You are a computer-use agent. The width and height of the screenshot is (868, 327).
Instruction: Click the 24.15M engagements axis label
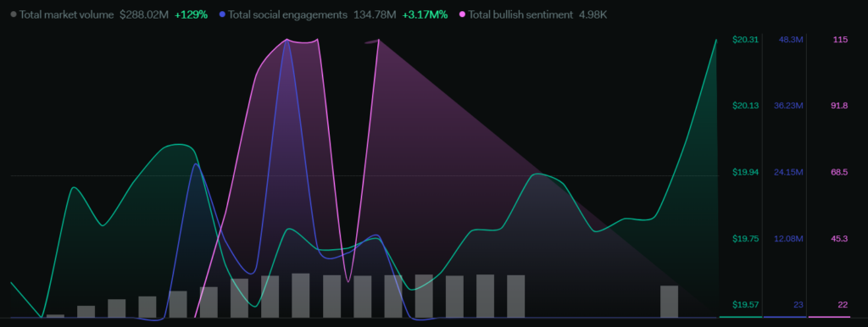click(788, 172)
